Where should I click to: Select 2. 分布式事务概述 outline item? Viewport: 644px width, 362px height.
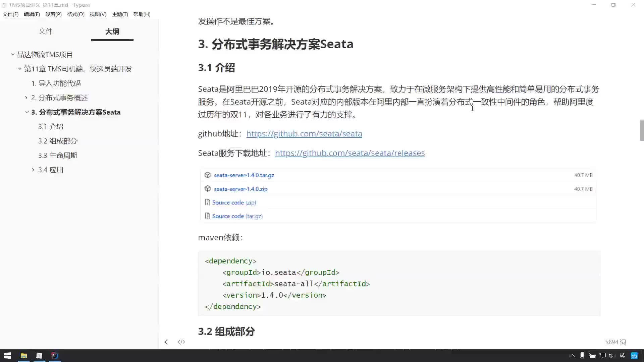[59, 98]
